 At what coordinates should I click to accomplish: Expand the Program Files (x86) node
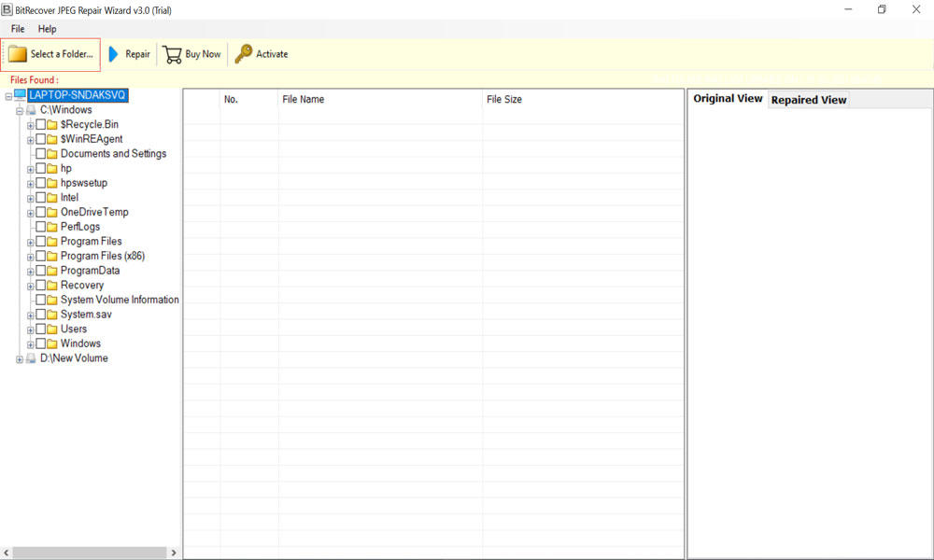coord(31,257)
